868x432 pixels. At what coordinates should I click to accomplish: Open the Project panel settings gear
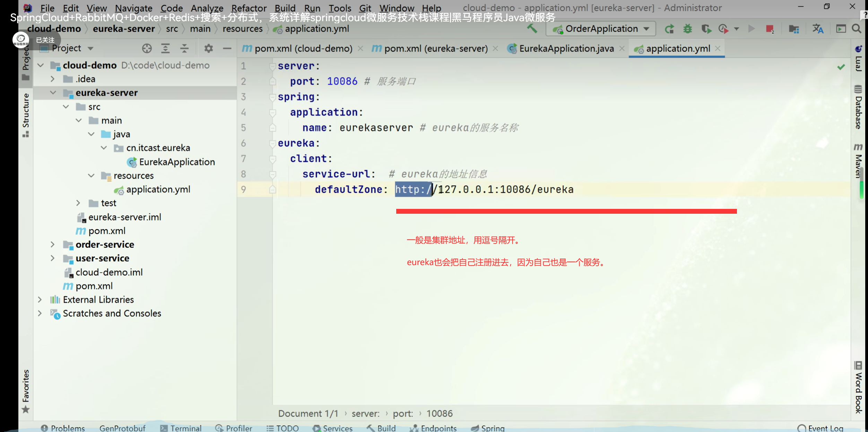(x=208, y=48)
